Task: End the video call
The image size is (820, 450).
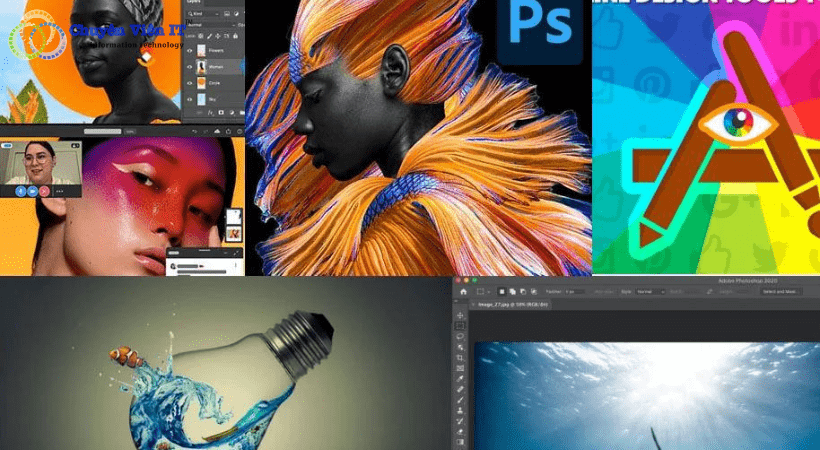Action: pyautogui.click(x=44, y=192)
